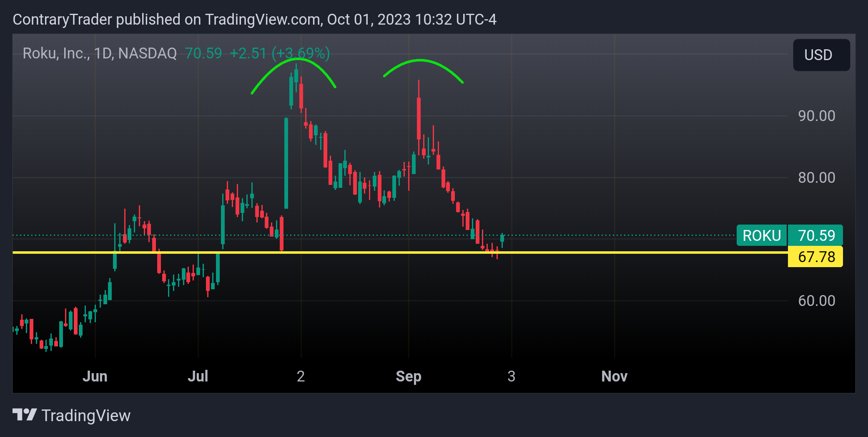Click the 60.00 price axis label
The image size is (868, 437).
click(816, 301)
